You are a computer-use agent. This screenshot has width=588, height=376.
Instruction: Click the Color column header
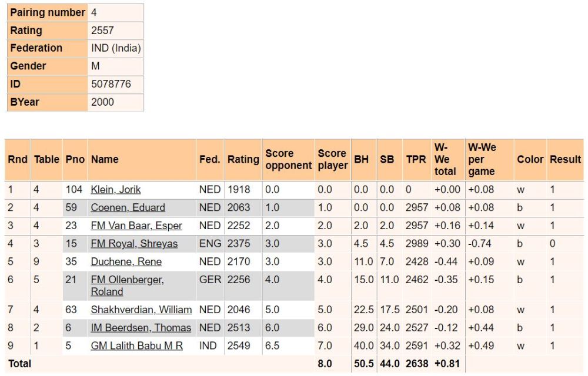coord(530,159)
